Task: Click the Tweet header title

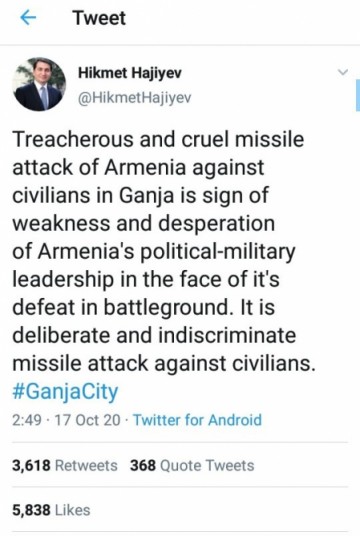Action: tap(99, 18)
